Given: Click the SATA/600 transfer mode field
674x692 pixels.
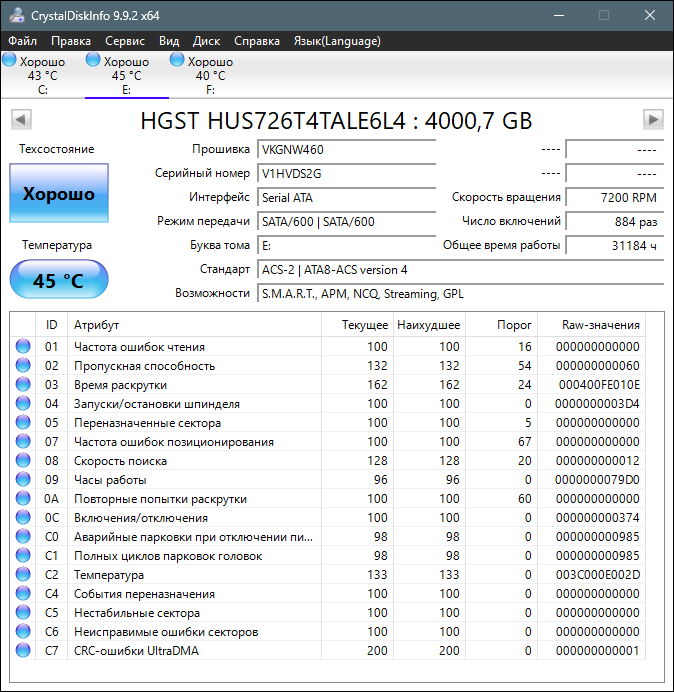Looking at the screenshot, I should 346,222.
